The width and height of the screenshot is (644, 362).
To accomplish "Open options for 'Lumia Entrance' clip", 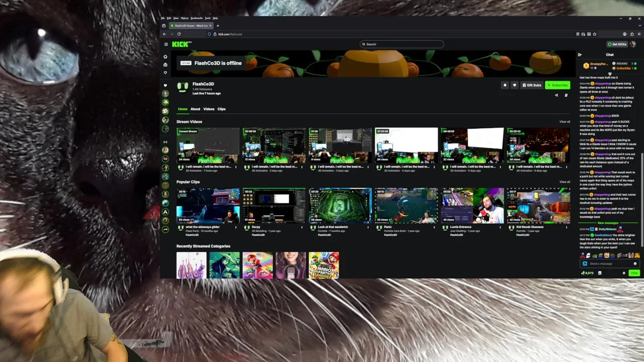I will coord(501,227).
